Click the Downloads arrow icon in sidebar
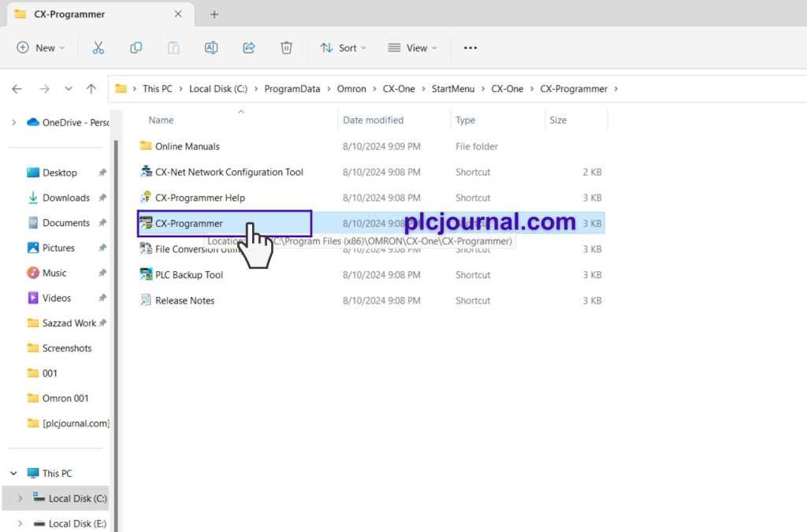807x532 pixels. pyautogui.click(x=33, y=198)
